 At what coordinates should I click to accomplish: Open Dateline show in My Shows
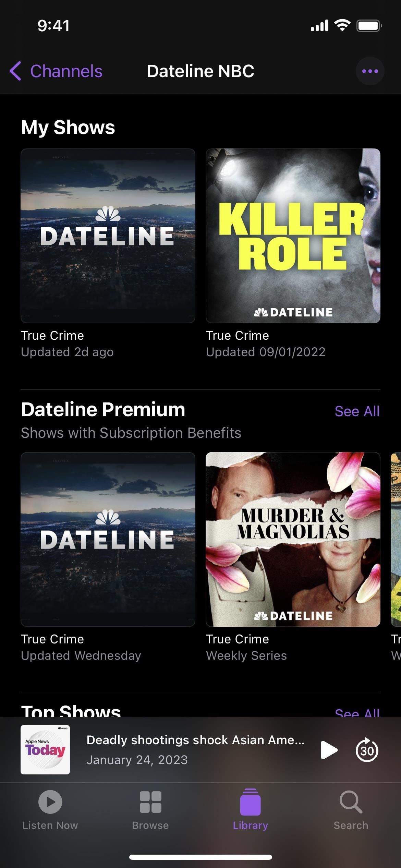pos(108,236)
